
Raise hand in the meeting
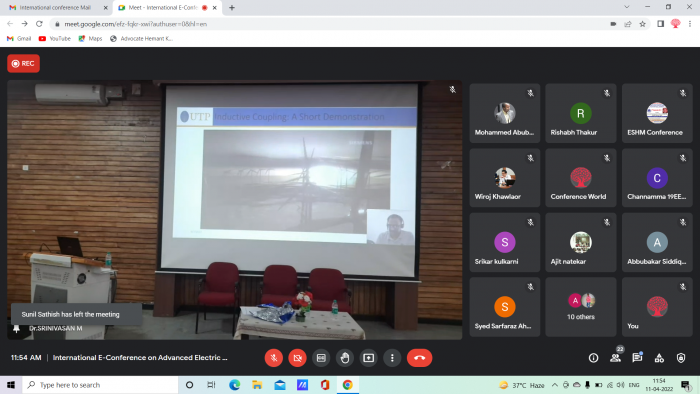(345, 358)
